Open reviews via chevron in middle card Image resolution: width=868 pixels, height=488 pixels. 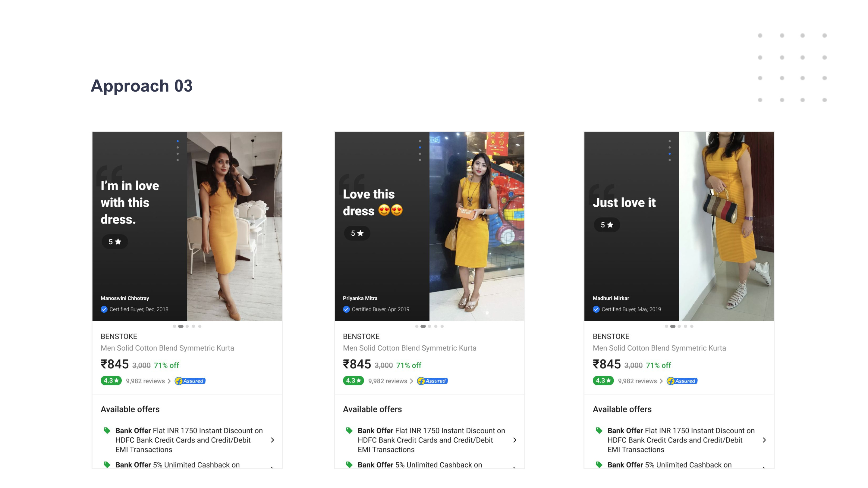[x=411, y=381]
